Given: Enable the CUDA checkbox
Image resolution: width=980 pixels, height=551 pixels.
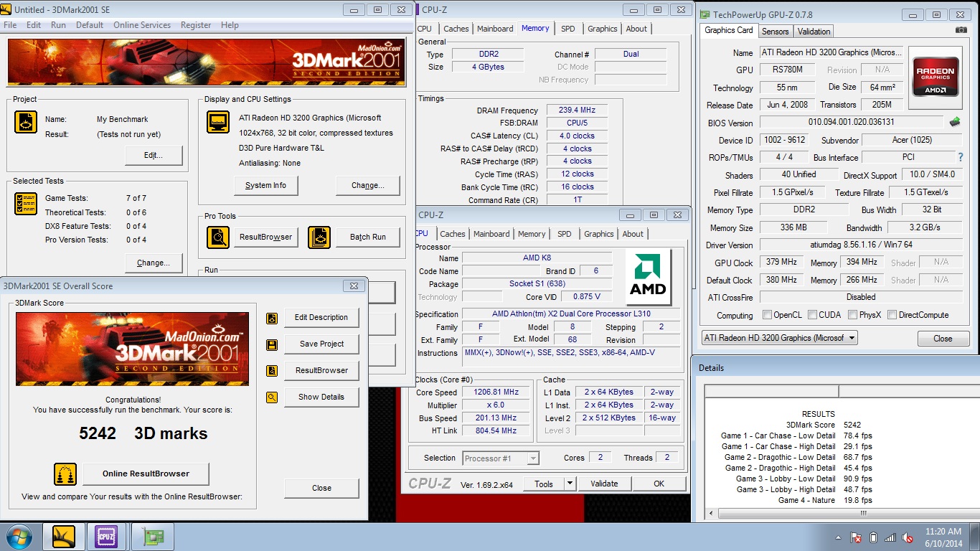Looking at the screenshot, I should click(812, 315).
